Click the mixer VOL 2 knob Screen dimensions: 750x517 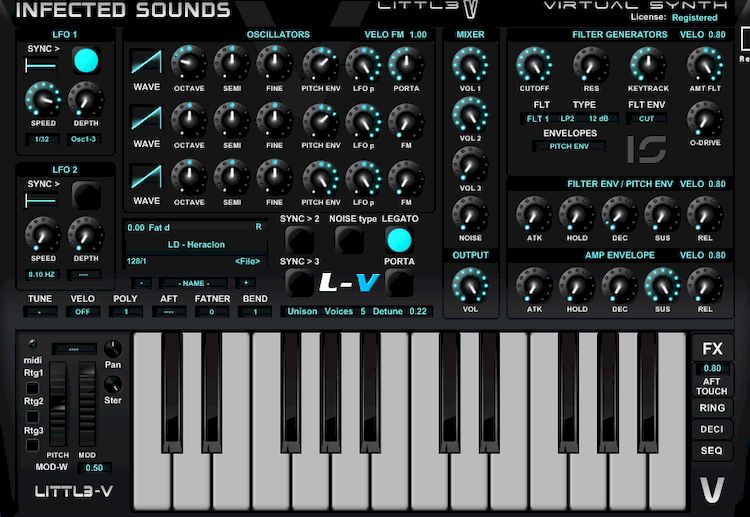(x=470, y=114)
